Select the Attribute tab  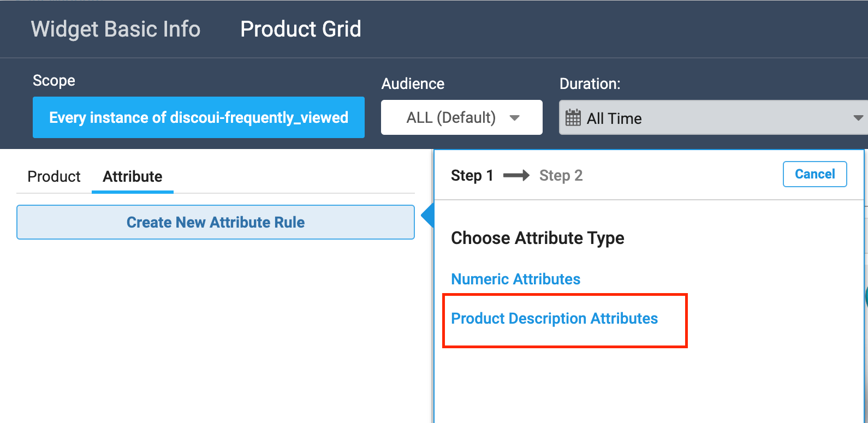click(x=133, y=176)
